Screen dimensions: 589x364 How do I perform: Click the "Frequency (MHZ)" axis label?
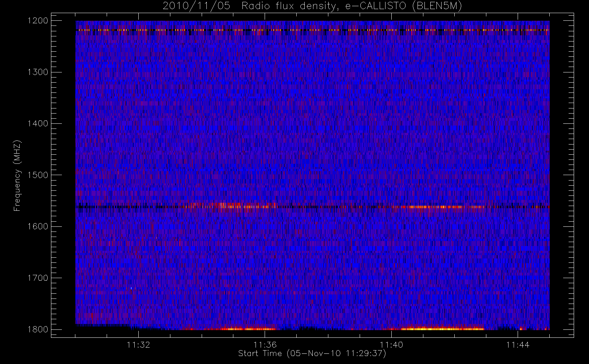pos(17,175)
